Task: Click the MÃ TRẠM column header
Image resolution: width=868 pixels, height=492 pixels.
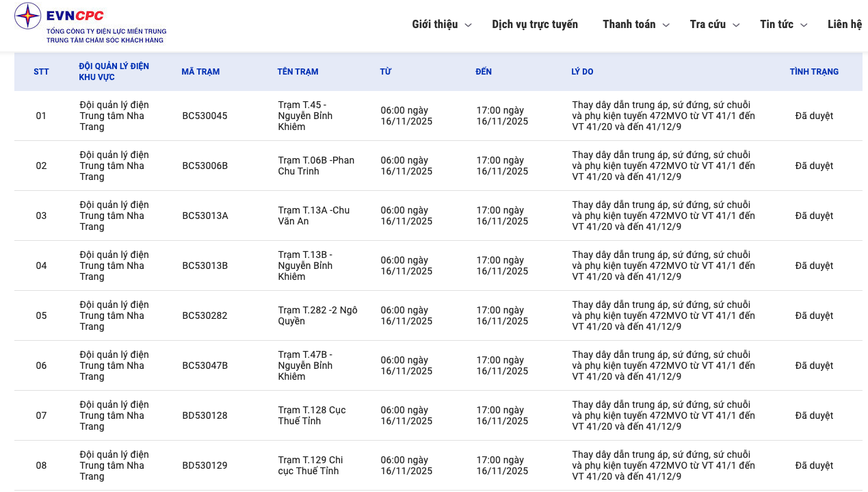Action: tap(200, 72)
